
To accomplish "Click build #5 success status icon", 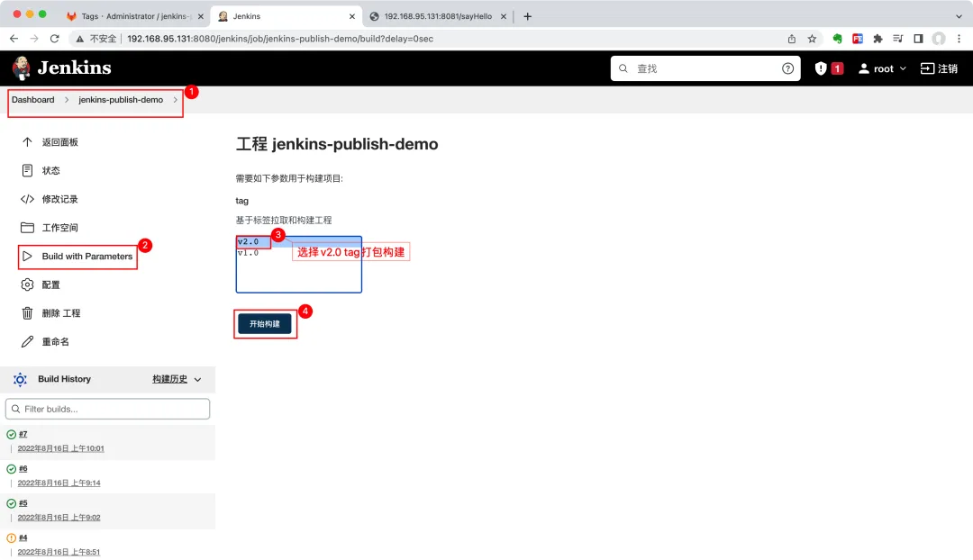I will (x=11, y=504).
